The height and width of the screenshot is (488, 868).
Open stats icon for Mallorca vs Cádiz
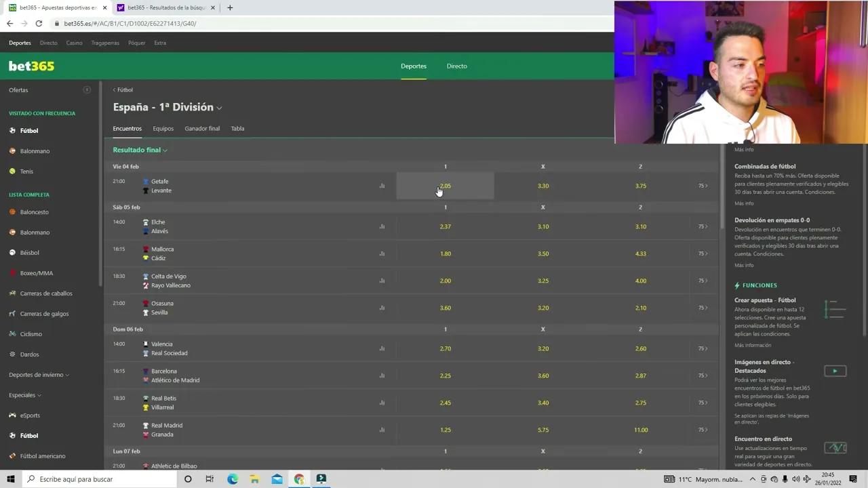tap(382, 253)
